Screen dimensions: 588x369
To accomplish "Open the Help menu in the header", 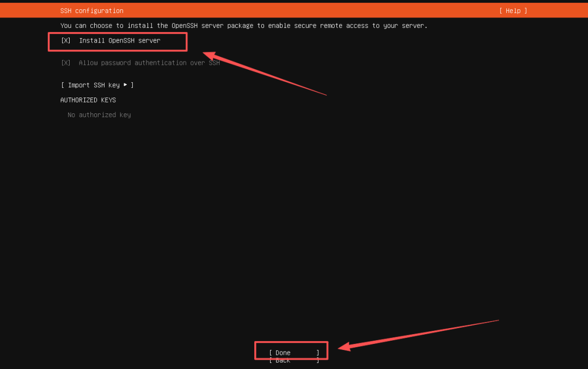I will [513, 11].
